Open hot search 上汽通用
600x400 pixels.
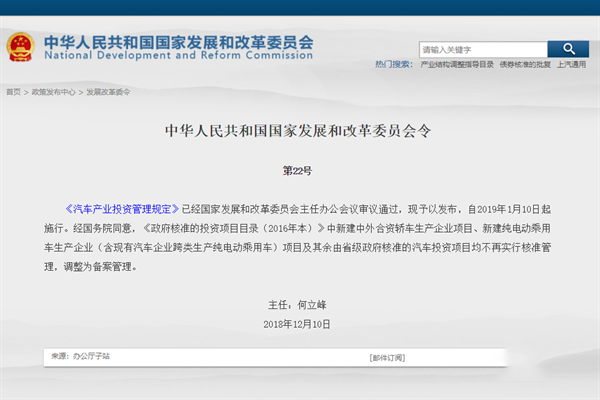571,64
